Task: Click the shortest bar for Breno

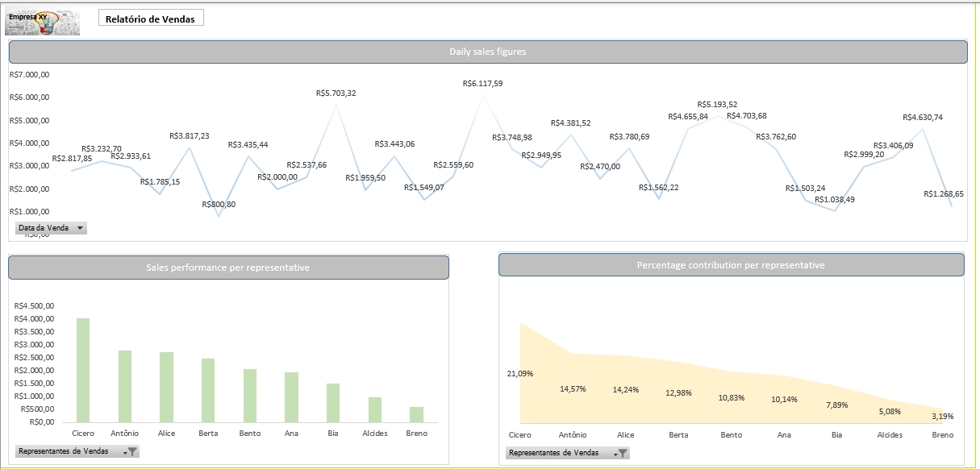Action: pyautogui.click(x=416, y=414)
